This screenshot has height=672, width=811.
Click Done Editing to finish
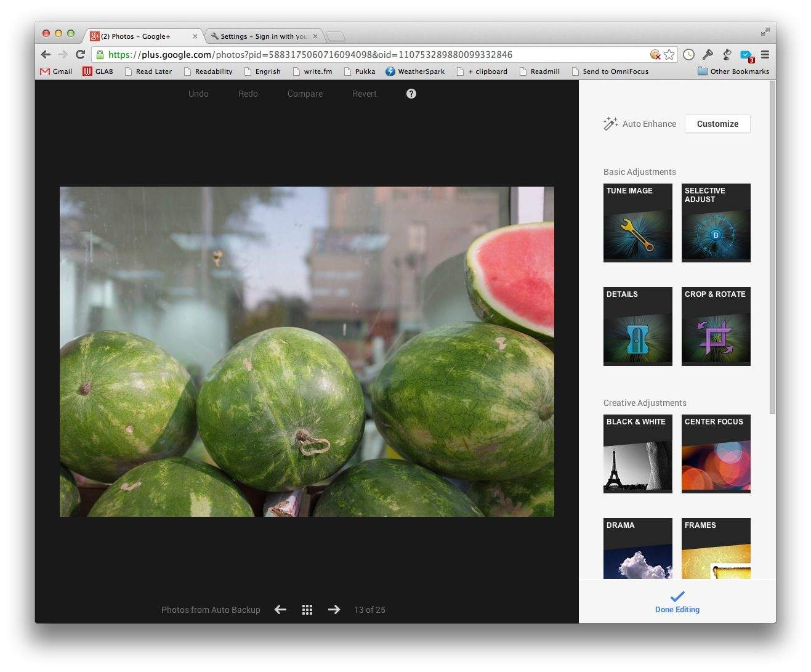(x=677, y=602)
